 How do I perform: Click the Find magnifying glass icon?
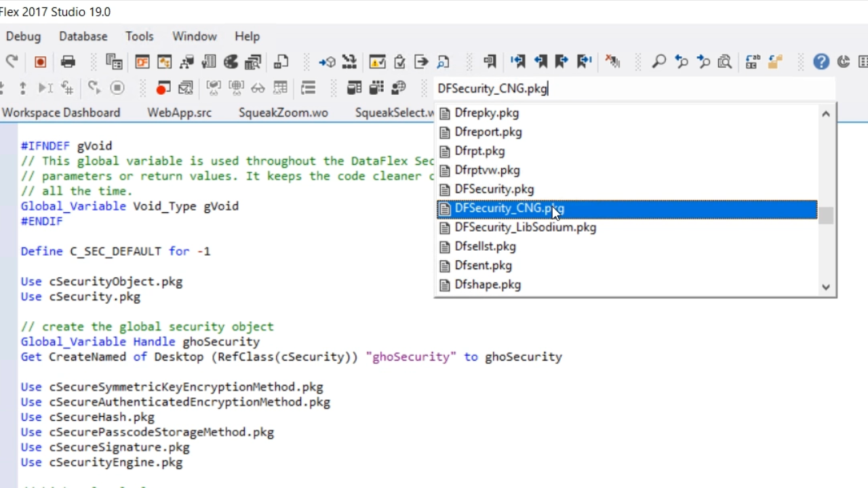tap(658, 62)
